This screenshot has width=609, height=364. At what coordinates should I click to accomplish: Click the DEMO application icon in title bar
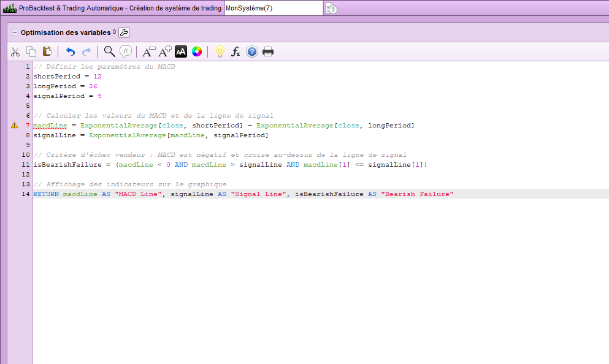pos(10,8)
